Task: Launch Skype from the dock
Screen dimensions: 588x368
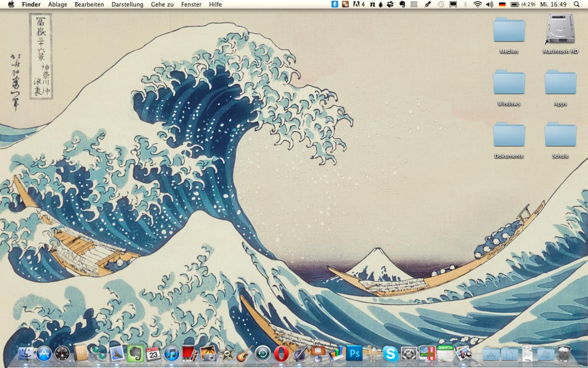Action: pyautogui.click(x=390, y=354)
